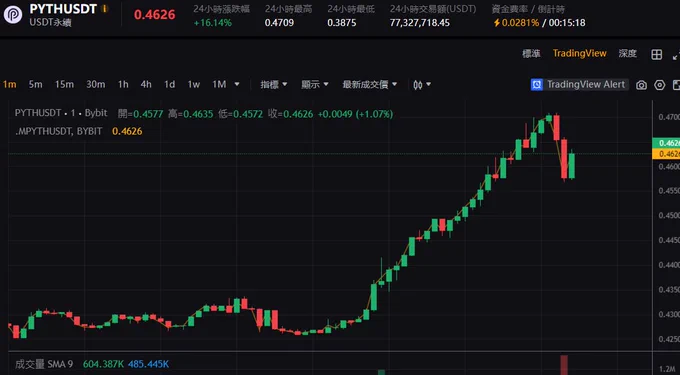
Task: Click the red 0.4626 last price
Action: (x=154, y=15)
